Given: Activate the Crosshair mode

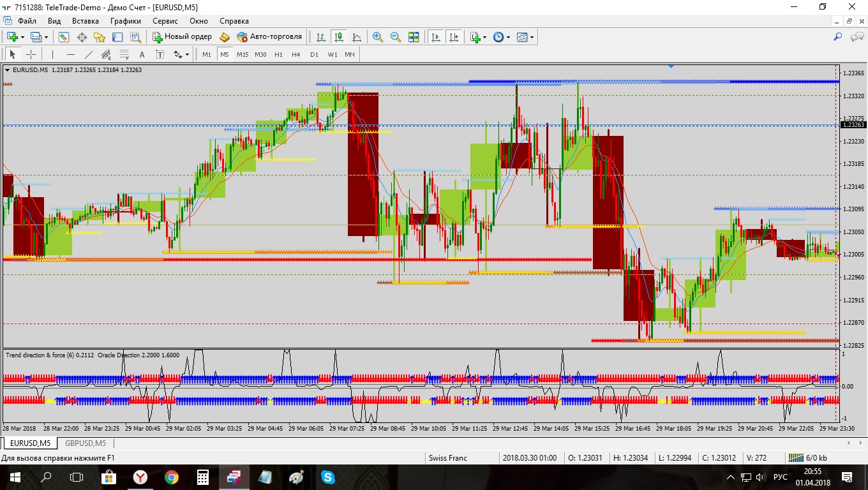Looking at the screenshot, I should tap(30, 54).
